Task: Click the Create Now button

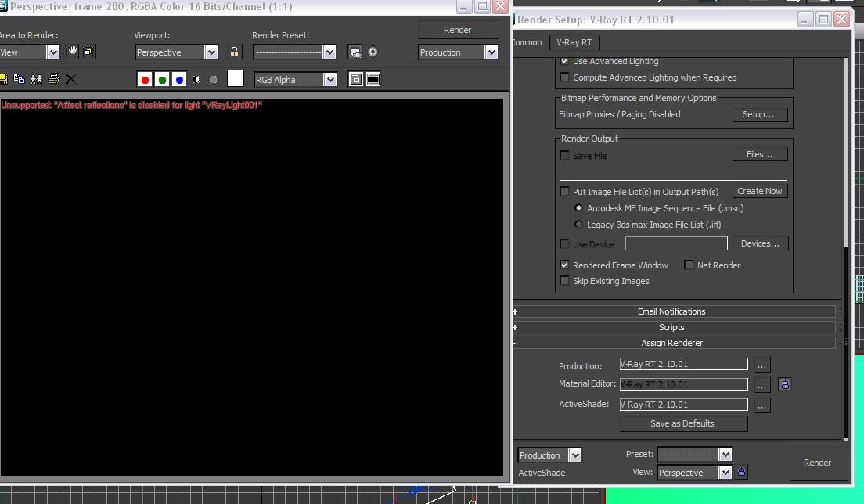Action: 760,191
